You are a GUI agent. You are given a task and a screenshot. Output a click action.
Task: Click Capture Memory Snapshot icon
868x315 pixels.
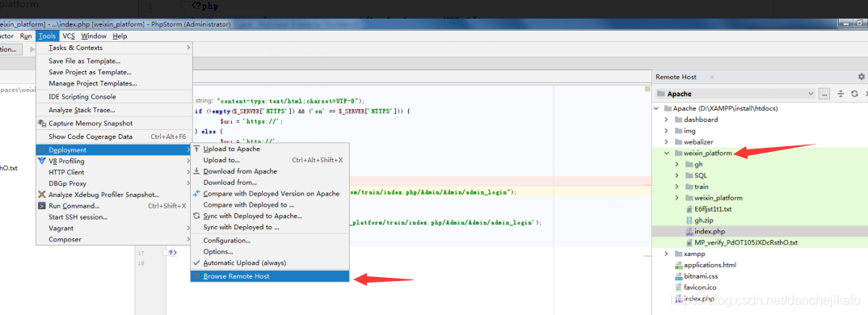[x=41, y=124]
